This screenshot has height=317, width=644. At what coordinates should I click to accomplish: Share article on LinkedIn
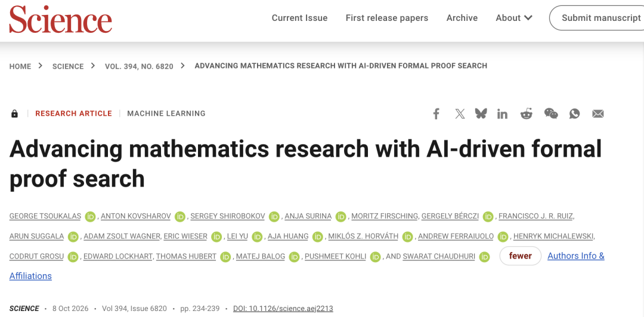click(502, 114)
